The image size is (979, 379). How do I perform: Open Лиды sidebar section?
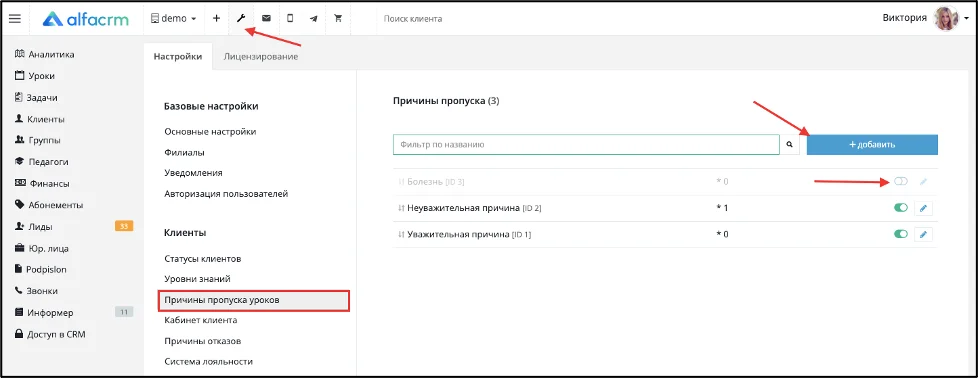[33, 227]
